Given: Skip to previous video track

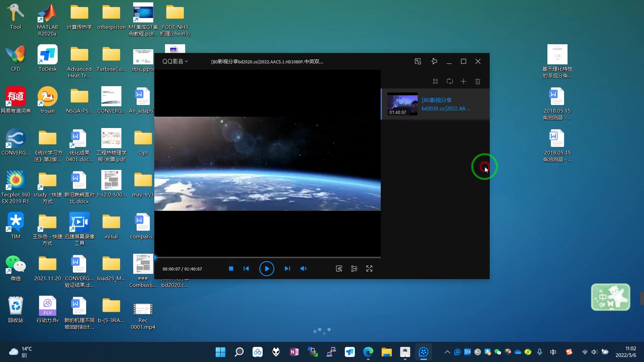Looking at the screenshot, I should [x=246, y=269].
